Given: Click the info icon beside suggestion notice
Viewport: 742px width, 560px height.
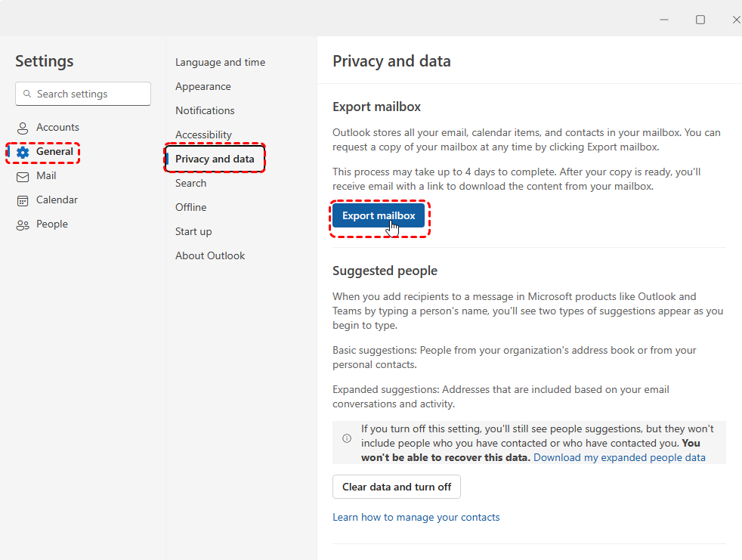Looking at the screenshot, I should pos(347,438).
